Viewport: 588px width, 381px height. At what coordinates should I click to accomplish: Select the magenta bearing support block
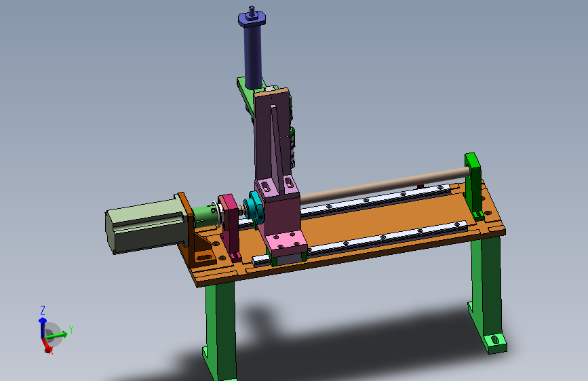(x=229, y=226)
